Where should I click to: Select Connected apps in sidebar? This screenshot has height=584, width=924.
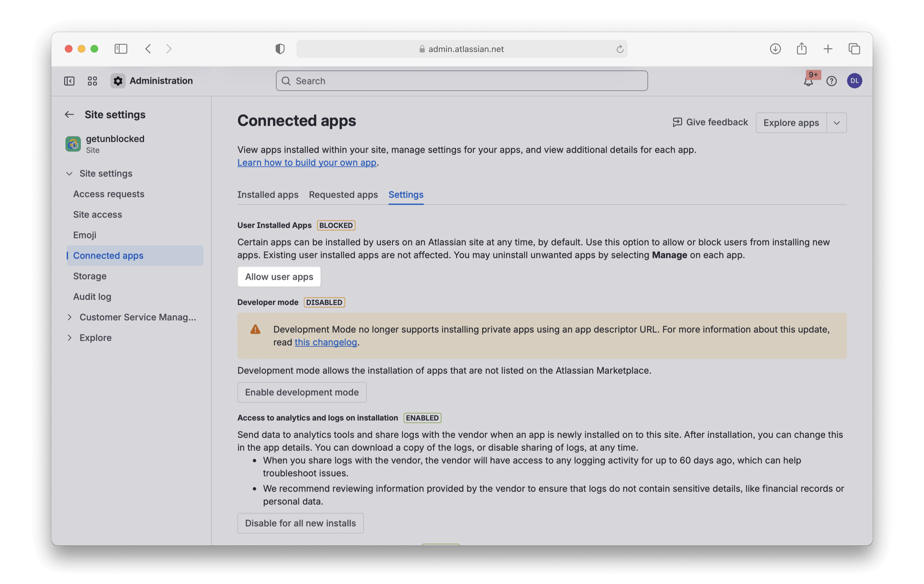click(135, 255)
